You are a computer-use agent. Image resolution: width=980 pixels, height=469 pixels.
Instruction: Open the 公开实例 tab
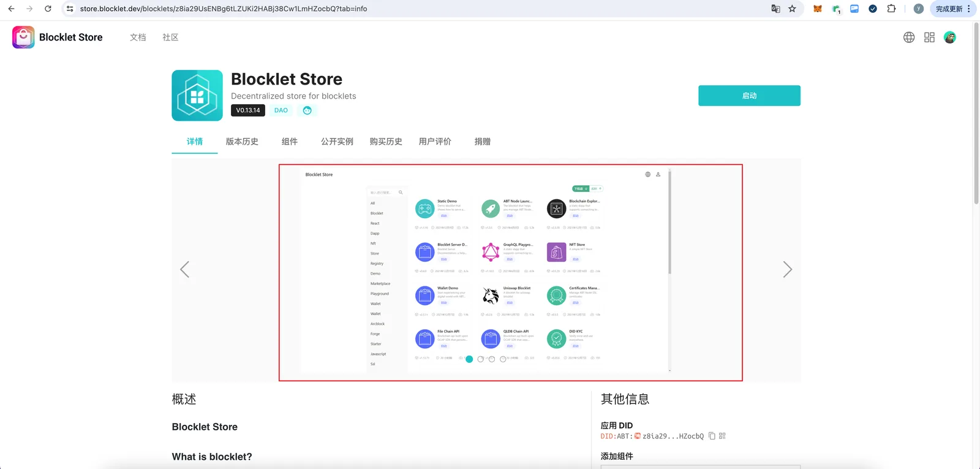click(337, 142)
